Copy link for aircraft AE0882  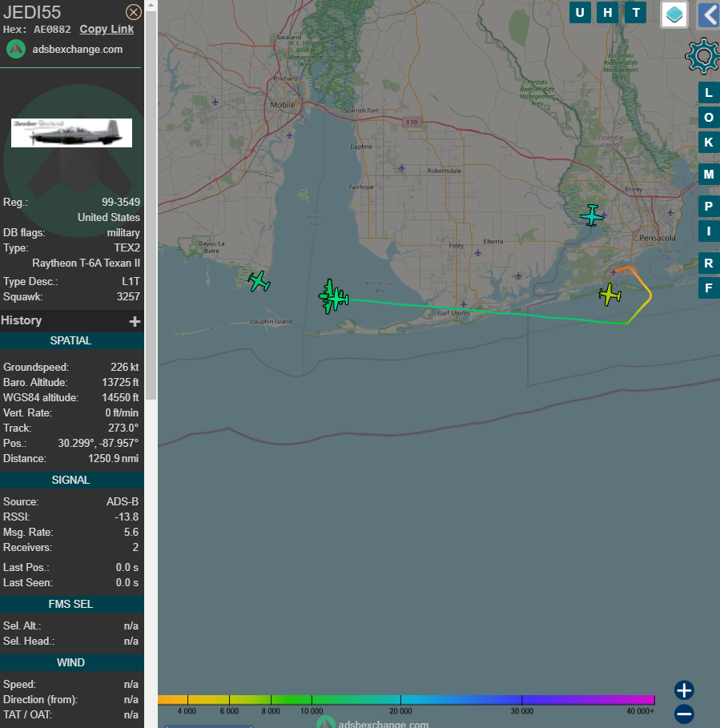click(107, 30)
